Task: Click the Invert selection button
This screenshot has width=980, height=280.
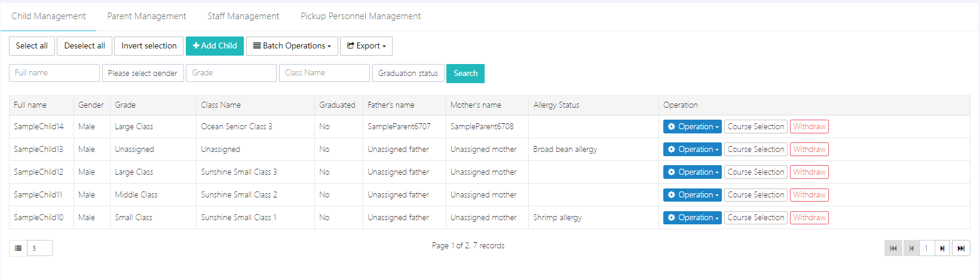Action: [x=149, y=46]
